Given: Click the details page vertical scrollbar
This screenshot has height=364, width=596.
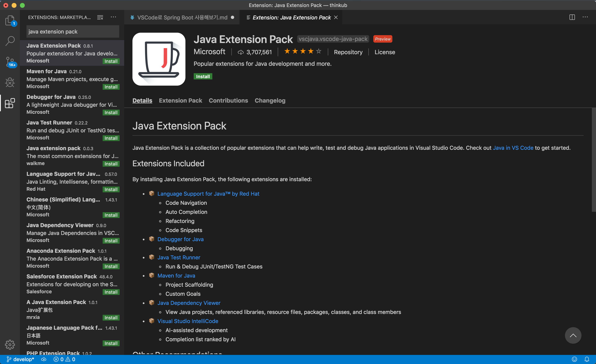Looking at the screenshot, I should coord(593,160).
